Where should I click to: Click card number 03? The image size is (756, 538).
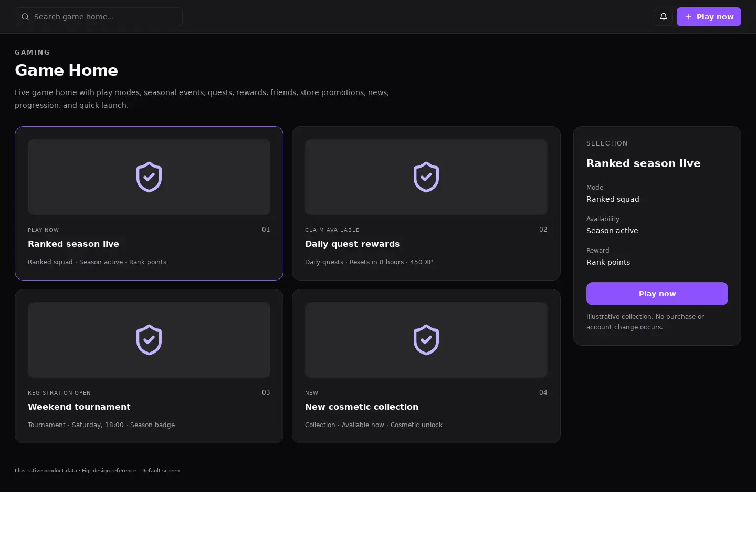(x=266, y=392)
